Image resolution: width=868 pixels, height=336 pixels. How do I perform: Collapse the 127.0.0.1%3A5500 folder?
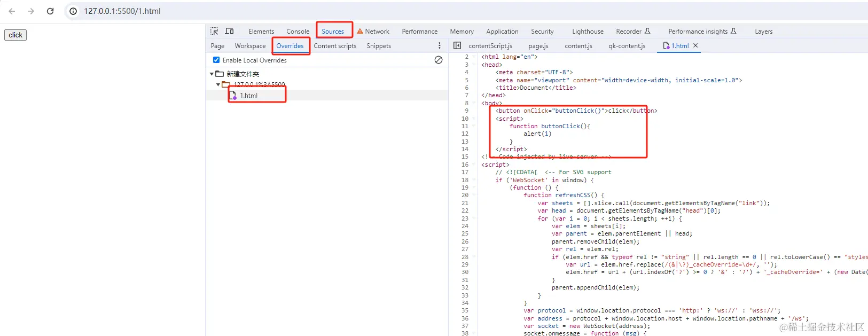[x=218, y=84]
